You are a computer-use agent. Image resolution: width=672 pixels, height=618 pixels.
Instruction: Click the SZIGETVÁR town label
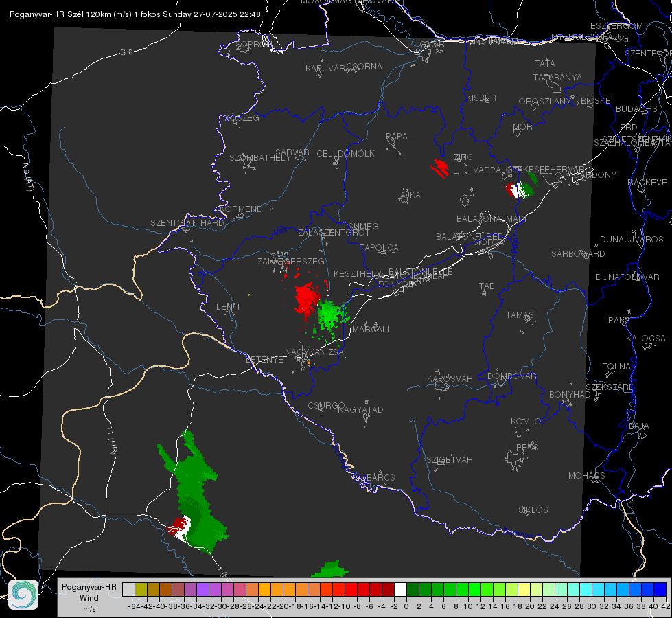450,460
